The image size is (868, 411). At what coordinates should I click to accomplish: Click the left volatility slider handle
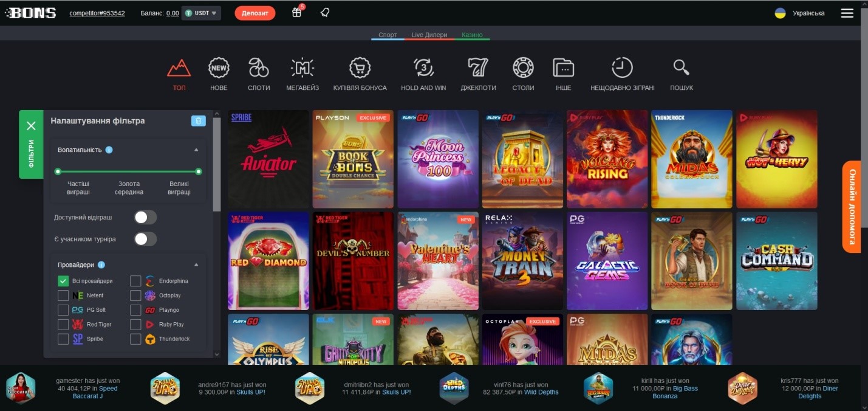pos(58,171)
